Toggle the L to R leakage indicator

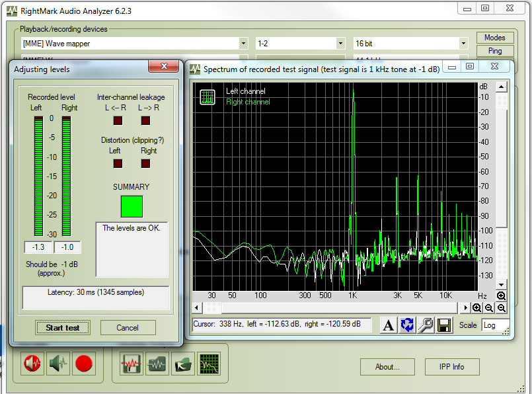click(145, 120)
